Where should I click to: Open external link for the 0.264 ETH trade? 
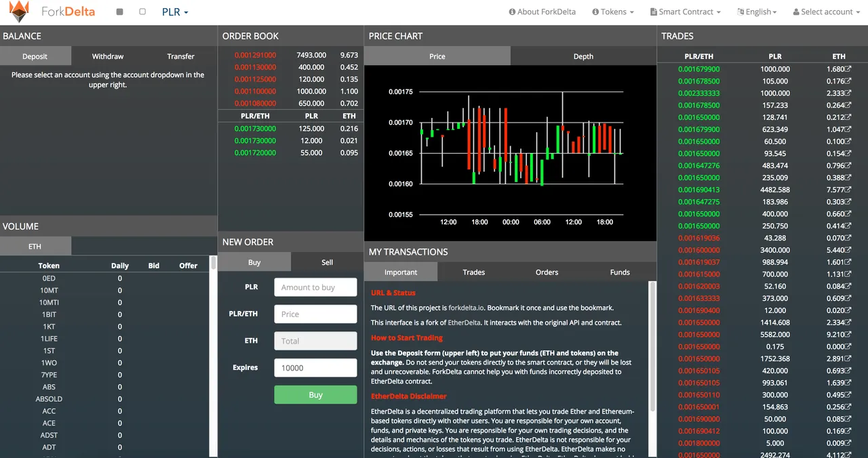pos(848,105)
